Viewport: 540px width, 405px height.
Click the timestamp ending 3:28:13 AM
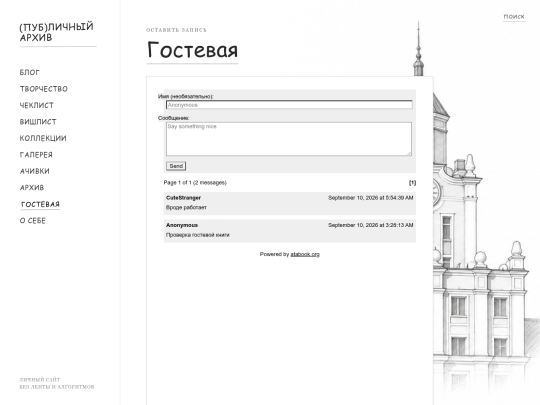click(371, 225)
